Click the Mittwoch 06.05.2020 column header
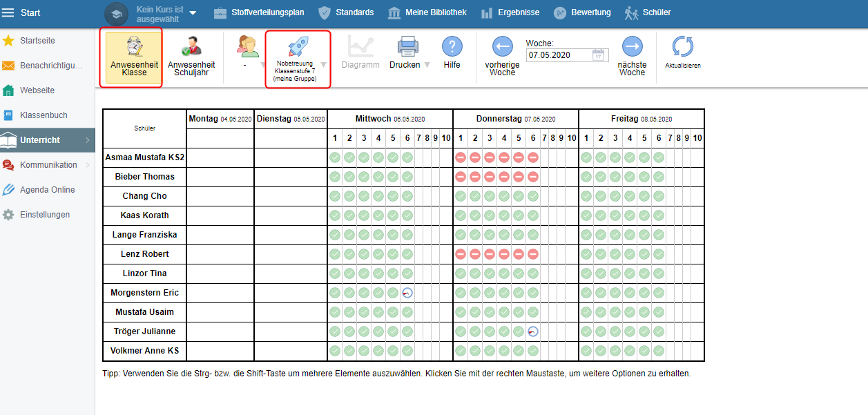 (390, 119)
